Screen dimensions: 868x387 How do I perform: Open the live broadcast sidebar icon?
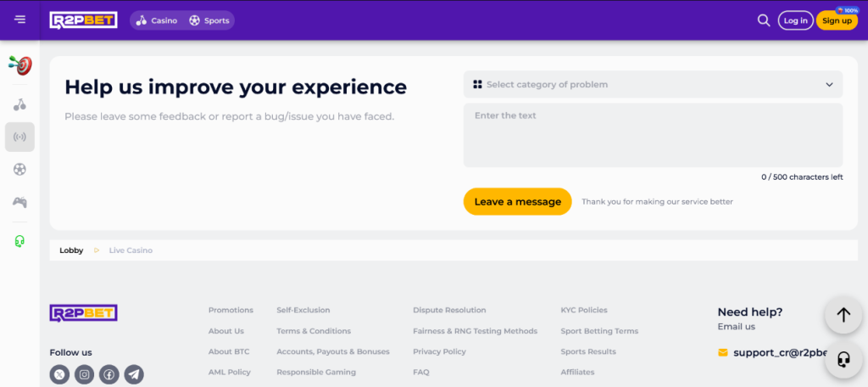pos(20,137)
